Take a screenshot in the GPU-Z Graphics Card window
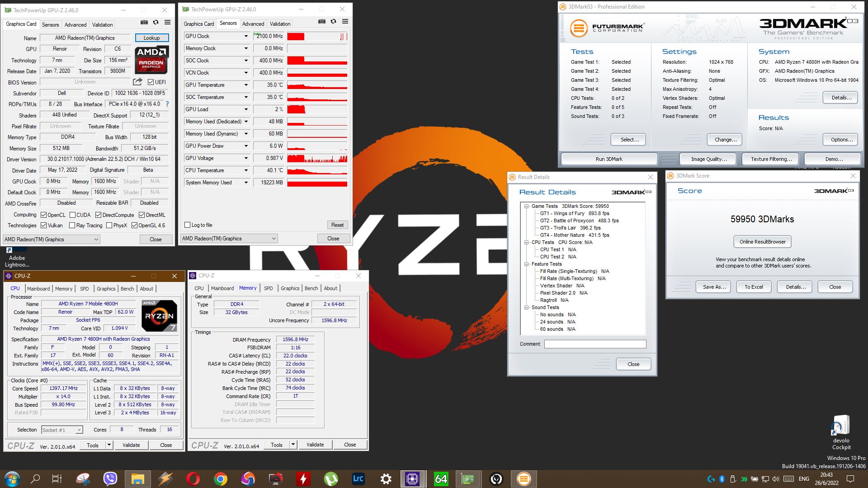868x488 pixels. click(144, 22)
